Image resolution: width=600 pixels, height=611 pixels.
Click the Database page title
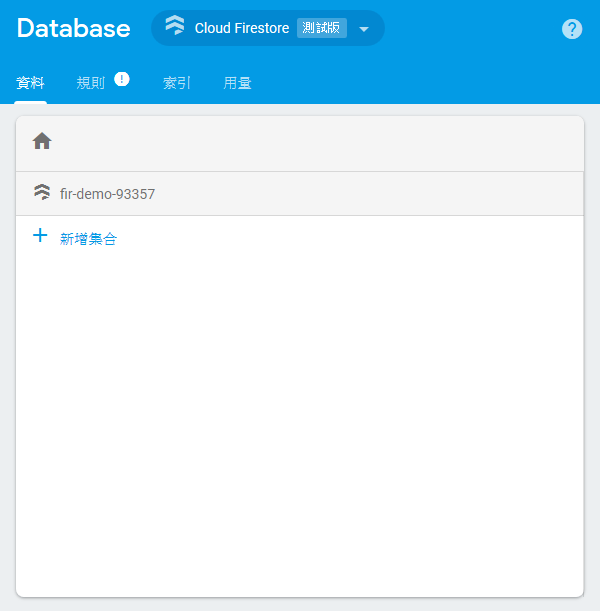click(x=74, y=28)
